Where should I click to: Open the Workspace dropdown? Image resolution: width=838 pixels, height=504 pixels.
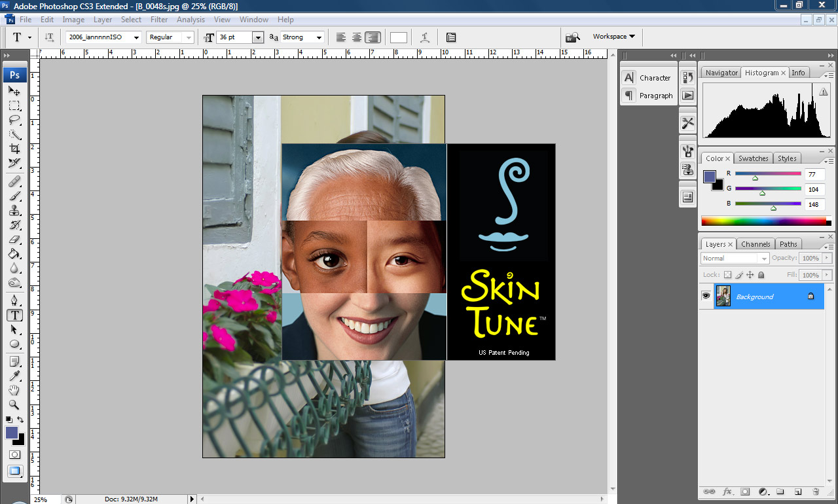coord(614,37)
